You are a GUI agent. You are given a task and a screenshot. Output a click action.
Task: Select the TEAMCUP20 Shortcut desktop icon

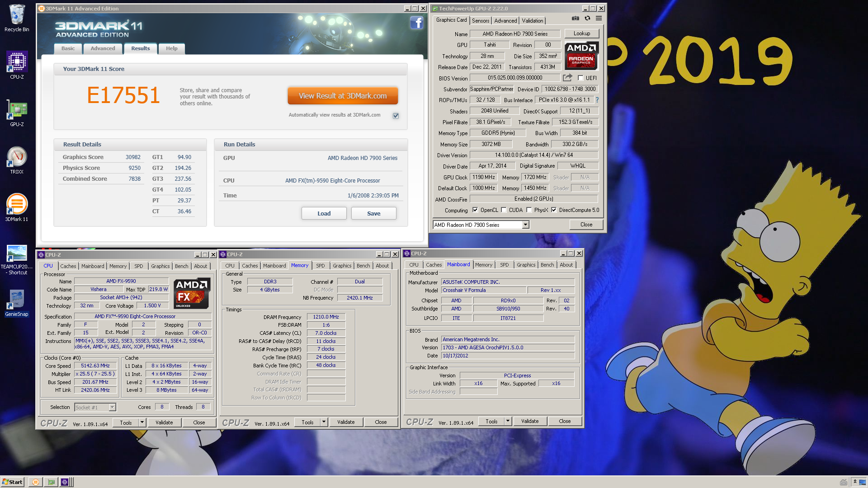point(17,260)
